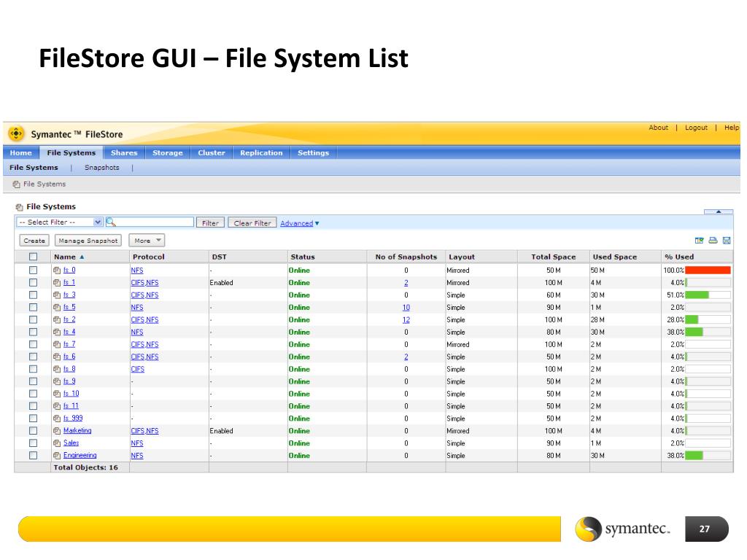This screenshot has height=560, width=747.
Task: Click the 51.0% usage bar for fs_3
Action: tap(708, 295)
